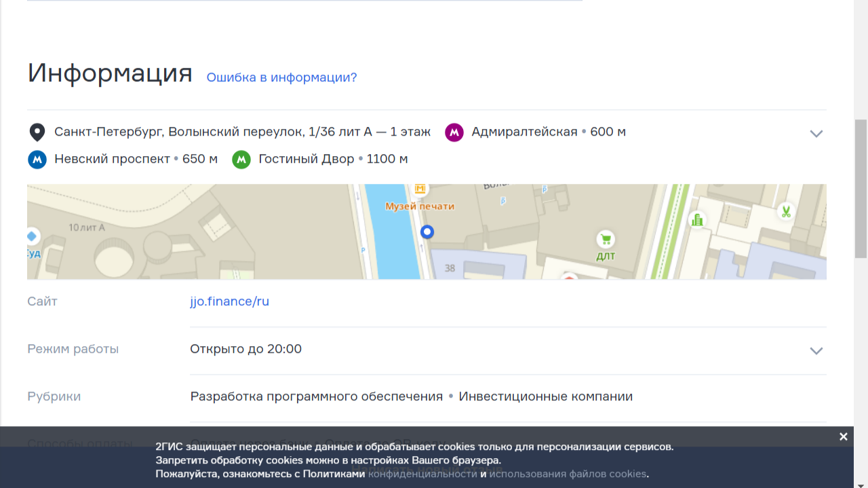Click the Невский проспект station name
The image size is (868, 488).
pyautogui.click(x=112, y=159)
